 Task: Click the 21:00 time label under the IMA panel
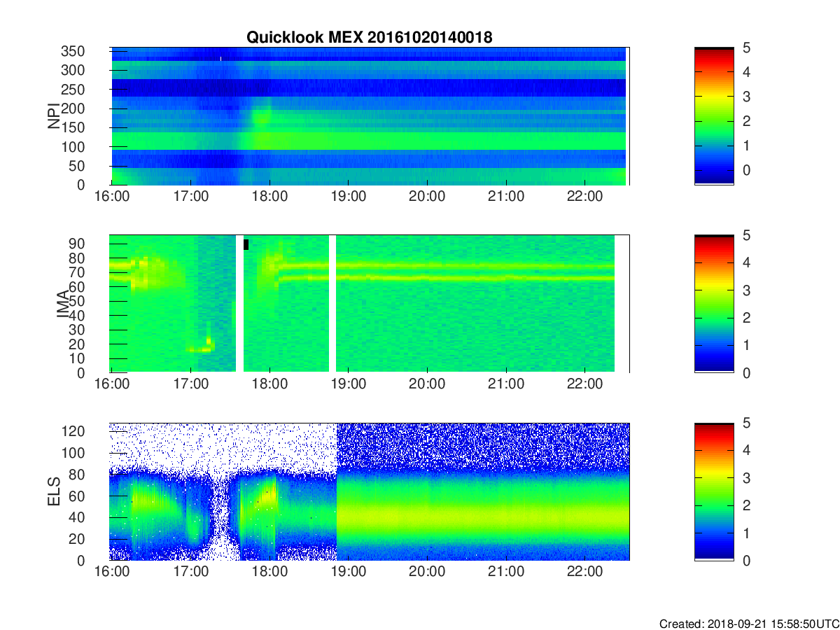tap(505, 384)
